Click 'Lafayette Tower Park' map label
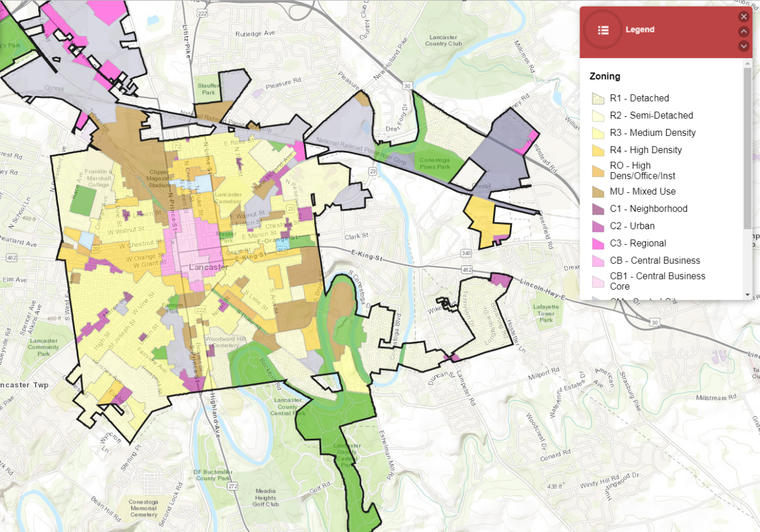This screenshot has width=760, height=532. pyautogui.click(x=547, y=313)
